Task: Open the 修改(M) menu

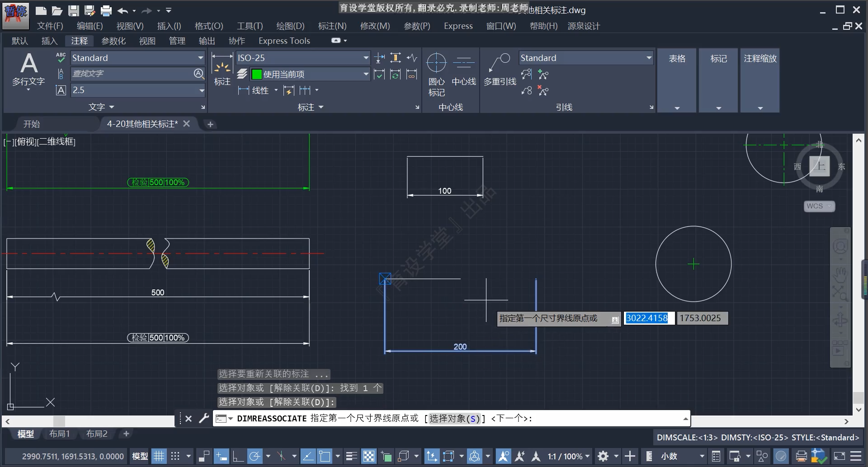Action: tap(375, 26)
